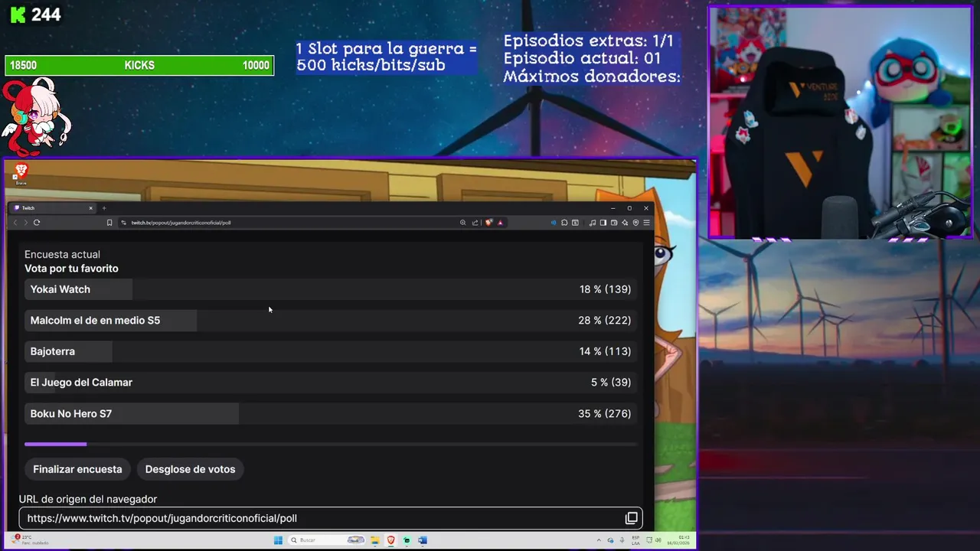The width and height of the screenshot is (980, 551).
Task: Click the 18 % (139) vote count
Action: (x=605, y=289)
